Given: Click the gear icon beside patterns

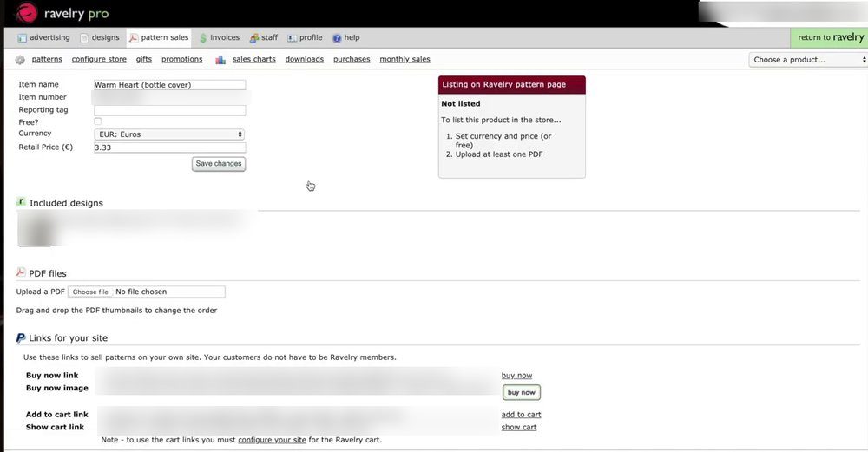Looking at the screenshot, I should click(x=21, y=60).
